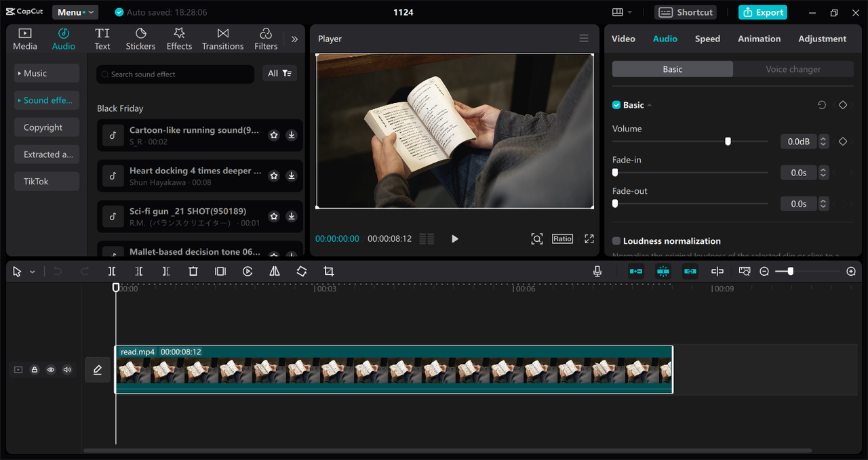Screen dimensions: 868x460
Task: Open the Filters tab
Action: [x=266, y=39]
